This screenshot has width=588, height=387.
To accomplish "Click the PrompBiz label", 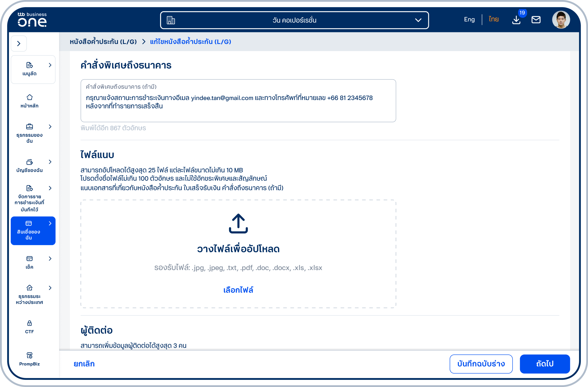I will (x=29, y=364).
